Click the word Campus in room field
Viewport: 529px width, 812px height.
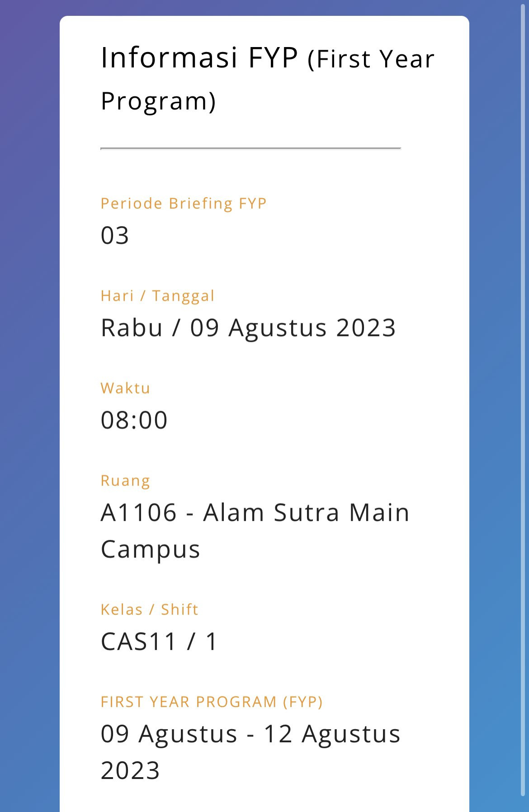(150, 550)
